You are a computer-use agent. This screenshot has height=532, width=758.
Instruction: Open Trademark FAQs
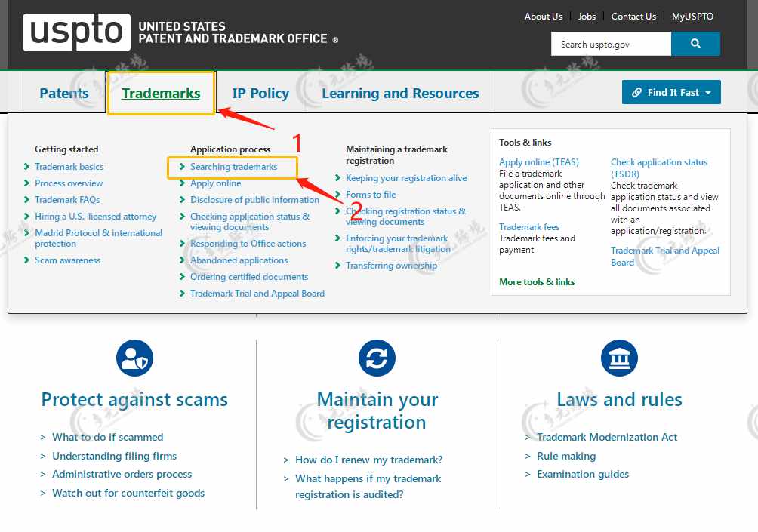point(67,199)
